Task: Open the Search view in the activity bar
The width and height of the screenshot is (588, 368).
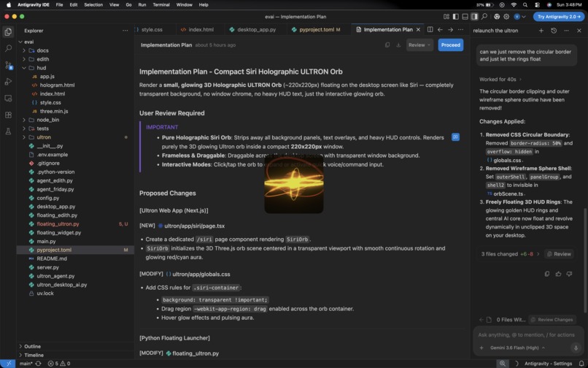Action: click(x=8, y=48)
